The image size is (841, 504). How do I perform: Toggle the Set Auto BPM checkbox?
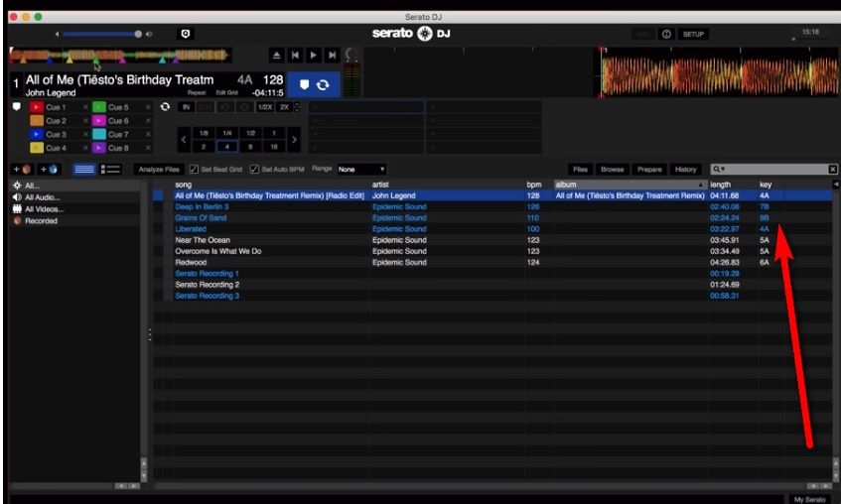(254, 170)
